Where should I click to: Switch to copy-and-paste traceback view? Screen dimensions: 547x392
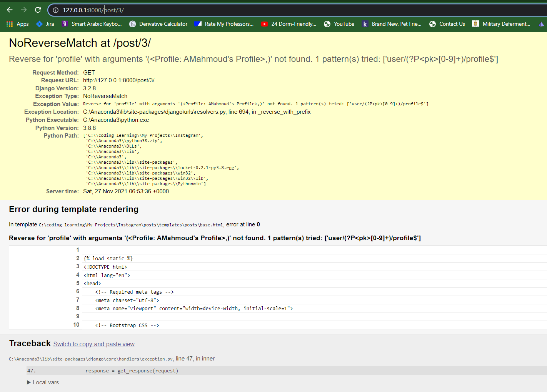pyautogui.click(x=94, y=344)
